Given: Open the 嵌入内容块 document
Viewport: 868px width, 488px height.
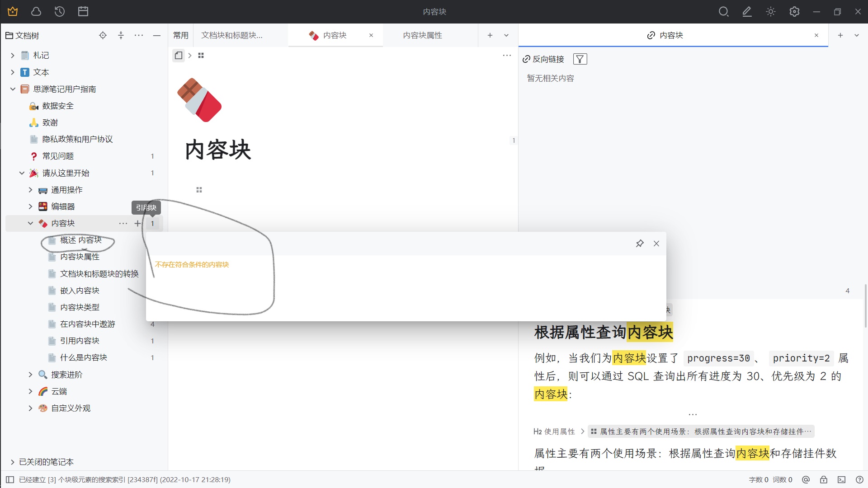Looking at the screenshot, I should click(x=80, y=291).
